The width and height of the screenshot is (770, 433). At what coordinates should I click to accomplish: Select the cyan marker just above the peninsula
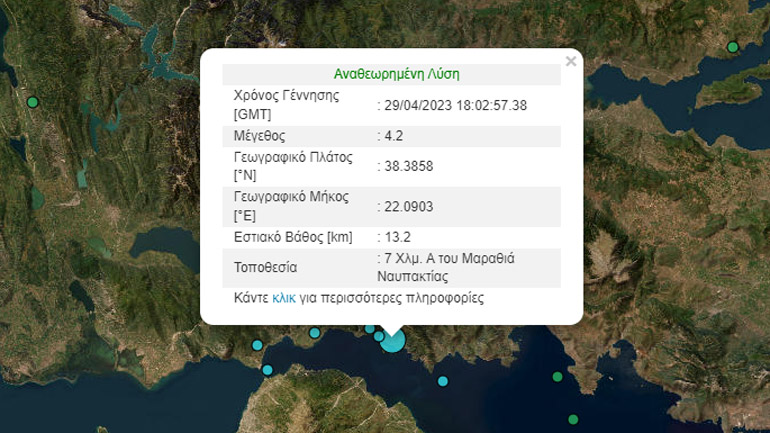coord(267,370)
